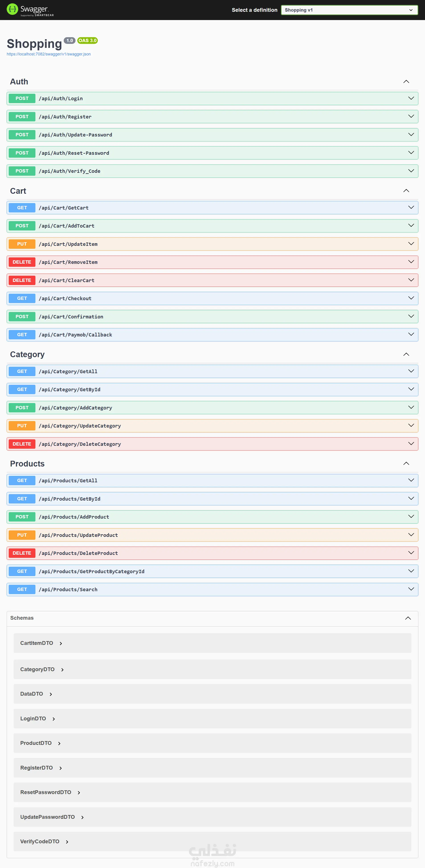
Task: Click the Cart section heading
Action: (x=18, y=191)
